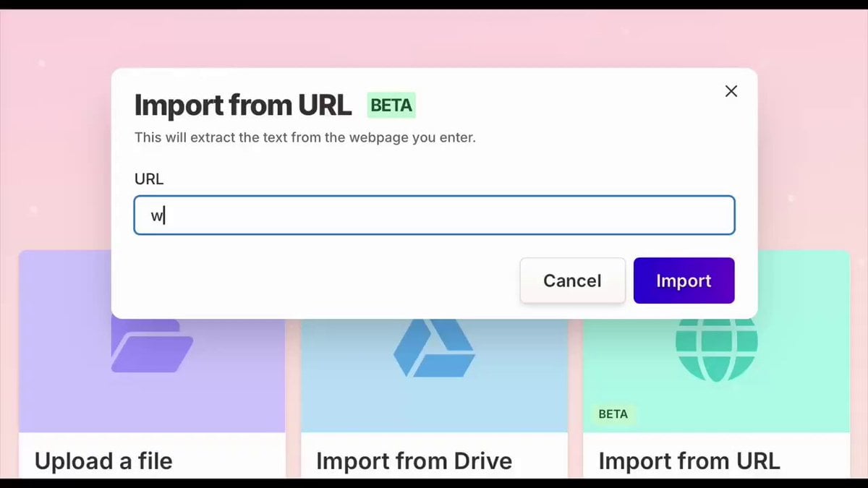Select the 'Import from Drive' card title
Screen dimensions: 868x488
coord(414,461)
